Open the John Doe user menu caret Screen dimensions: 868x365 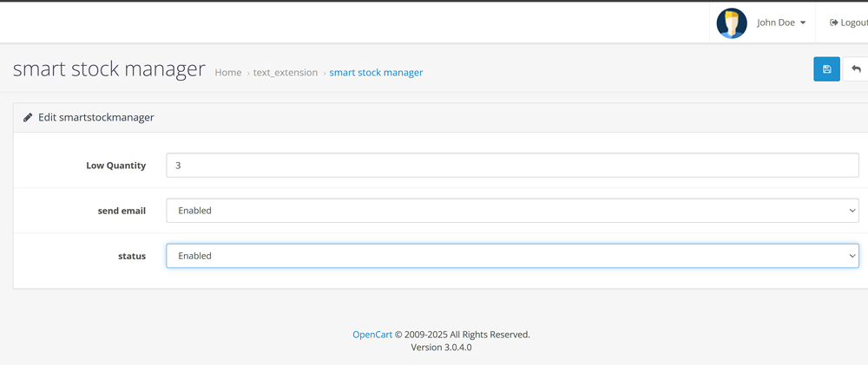[803, 23]
